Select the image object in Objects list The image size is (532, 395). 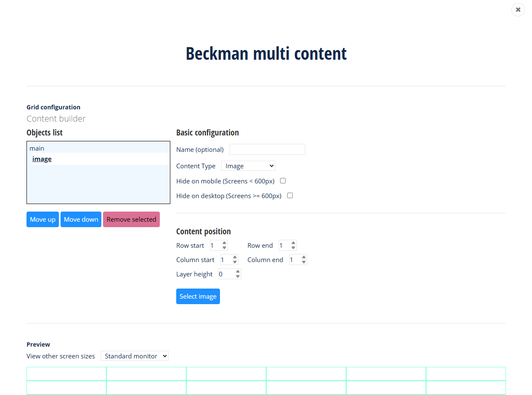click(x=42, y=159)
